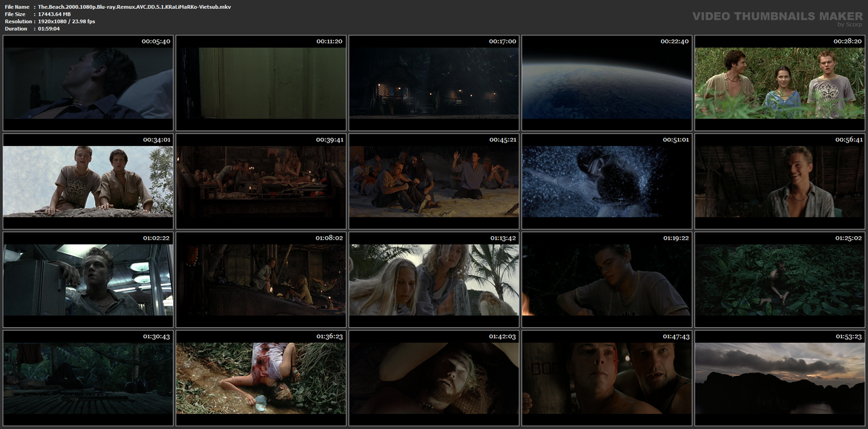This screenshot has width=868, height=429.
Task: Select the thumbnail at 00:05:40
Action: click(x=88, y=83)
